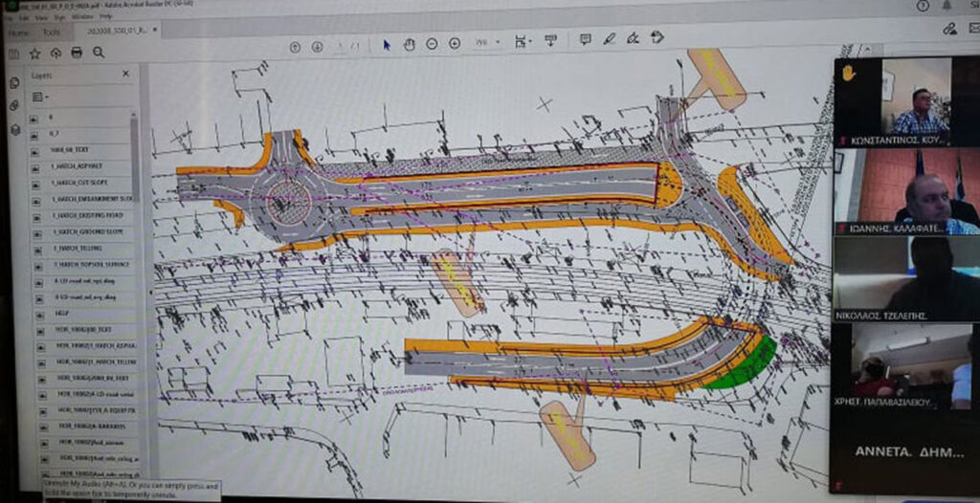The image size is (980, 503).
Task: Print the document with printer icon
Action: point(77,53)
